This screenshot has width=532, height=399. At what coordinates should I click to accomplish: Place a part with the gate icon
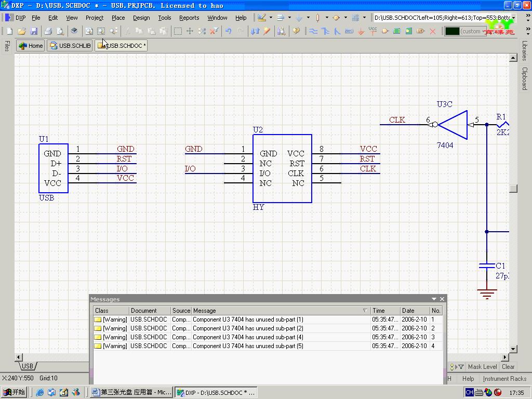tap(385, 31)
